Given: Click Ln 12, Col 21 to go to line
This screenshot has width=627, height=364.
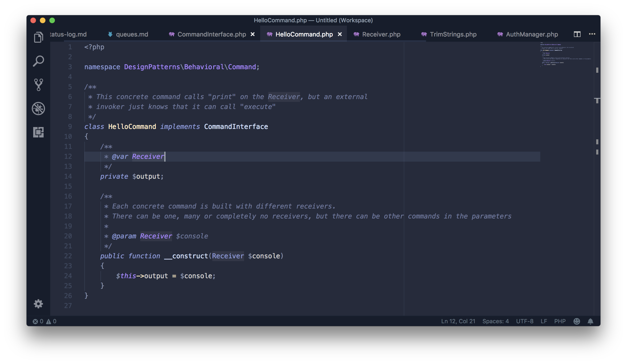Looking at the screenshot, I should click(x=458, y=321).
